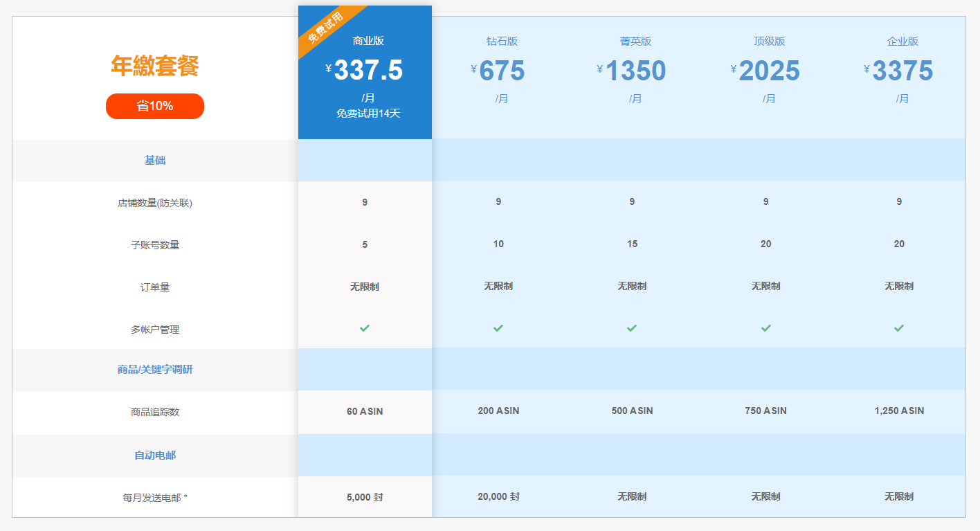Select the 菁英版 plan title

[x=635, y=42]
